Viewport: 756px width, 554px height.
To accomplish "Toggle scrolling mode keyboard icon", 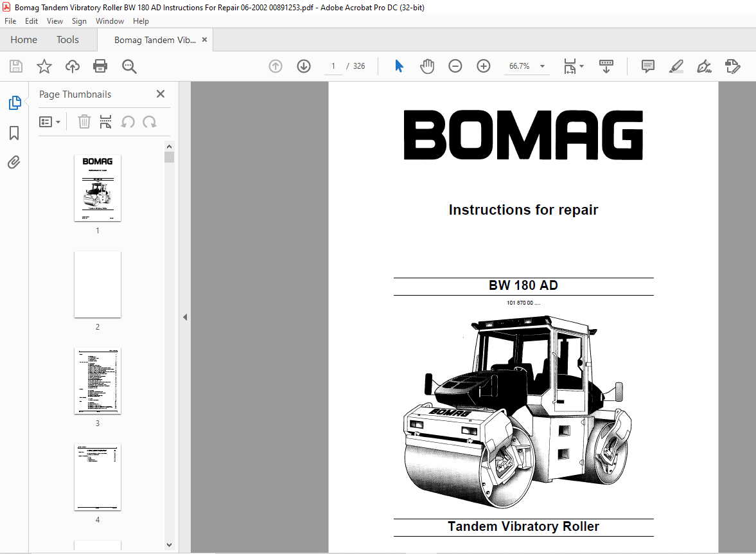I will pos(606,66).
